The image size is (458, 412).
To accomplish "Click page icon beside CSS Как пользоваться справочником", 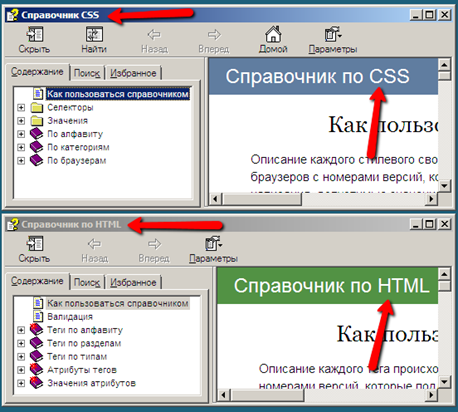I will 38,94.
